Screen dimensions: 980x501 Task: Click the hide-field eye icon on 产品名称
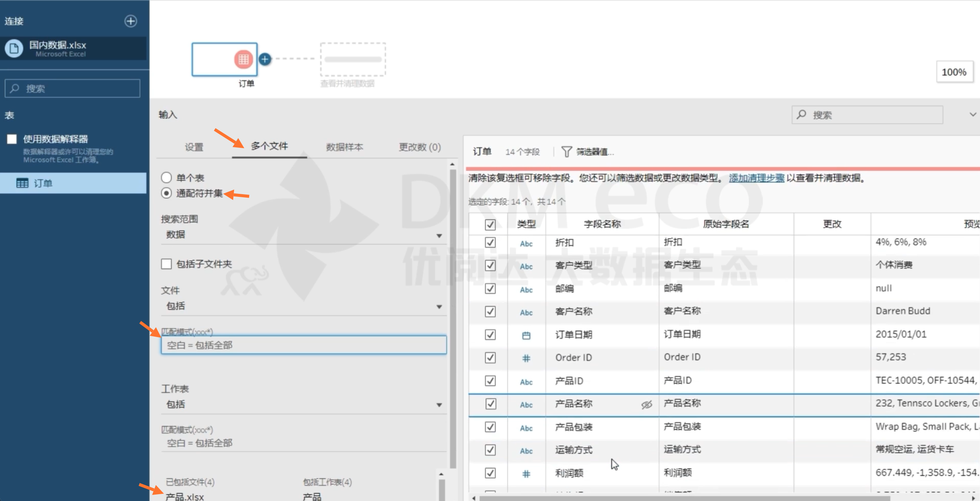(x=646, y=405)
